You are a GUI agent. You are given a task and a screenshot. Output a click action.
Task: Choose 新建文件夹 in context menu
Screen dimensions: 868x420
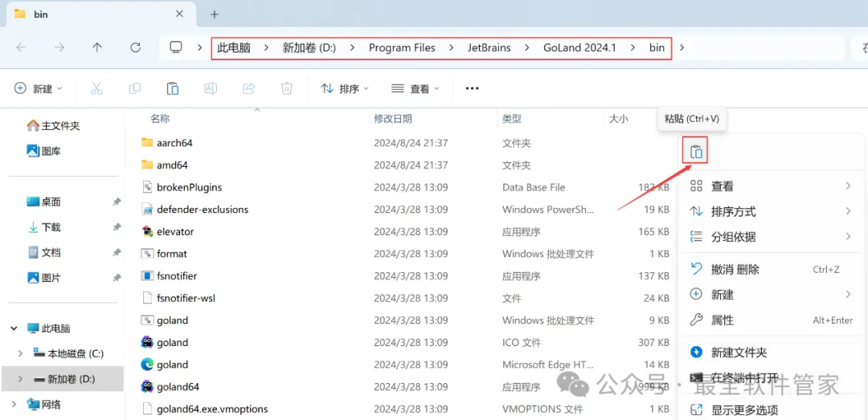coord(771,353)
